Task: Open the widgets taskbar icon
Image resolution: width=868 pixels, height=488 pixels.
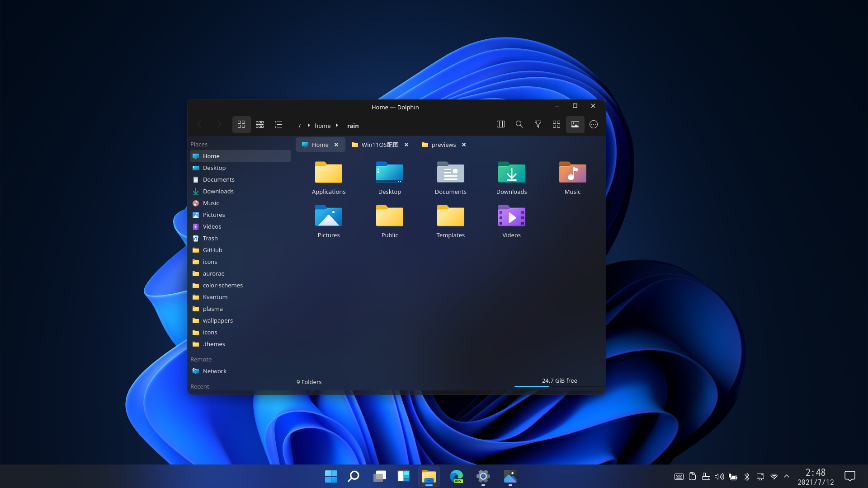Action: (404, 476)
